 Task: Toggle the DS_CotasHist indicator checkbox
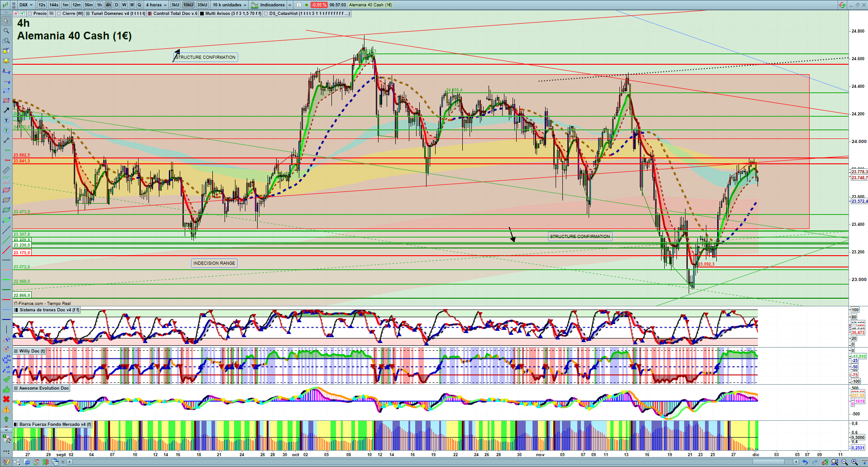pyautogui.click(x=266, y=14)
